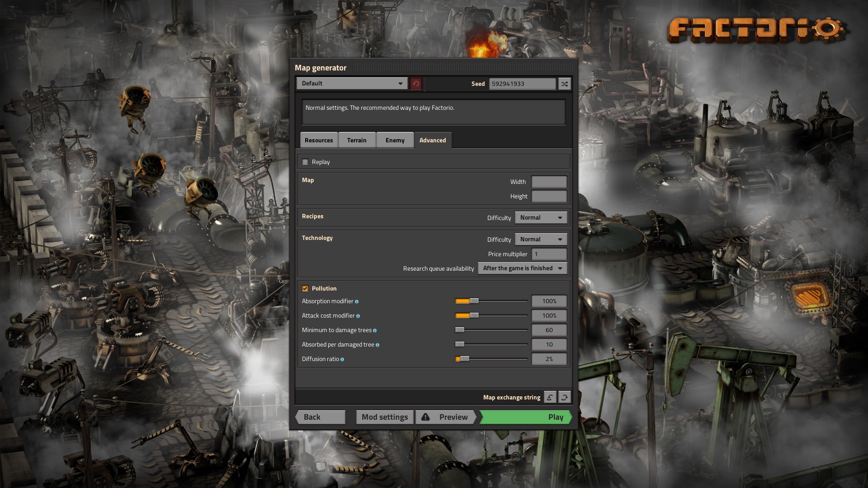Adjust the Absorbed per damaged tree slider
The width and height of the screenshot is (868, 488).
(x=491, y=344)
